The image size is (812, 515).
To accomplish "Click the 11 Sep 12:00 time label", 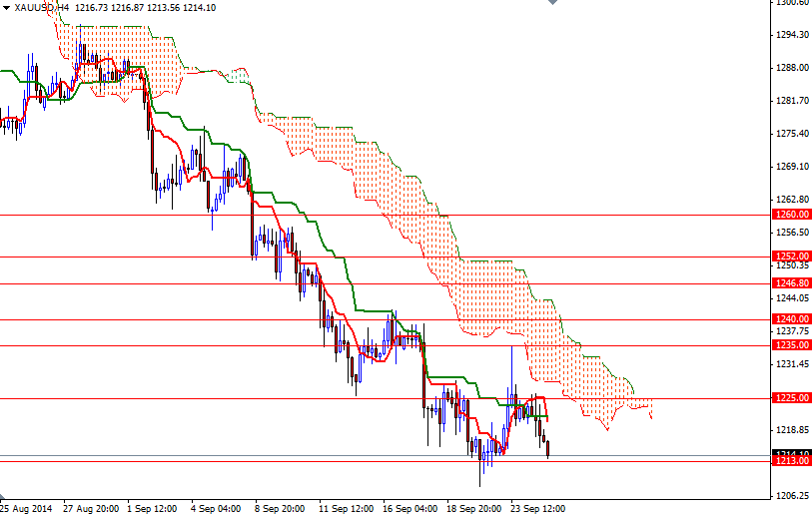I will pyautogui.click(x=346, y=509).
